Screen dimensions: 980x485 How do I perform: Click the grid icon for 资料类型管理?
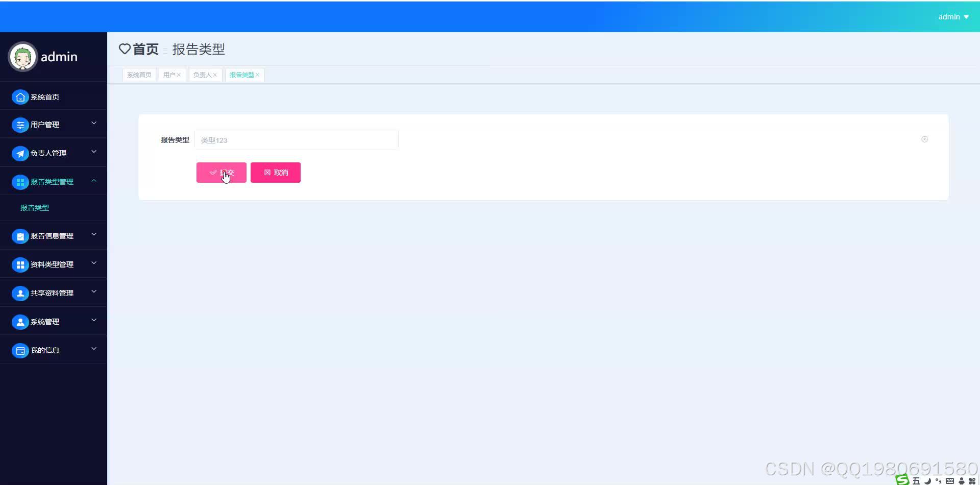point(20,264)
